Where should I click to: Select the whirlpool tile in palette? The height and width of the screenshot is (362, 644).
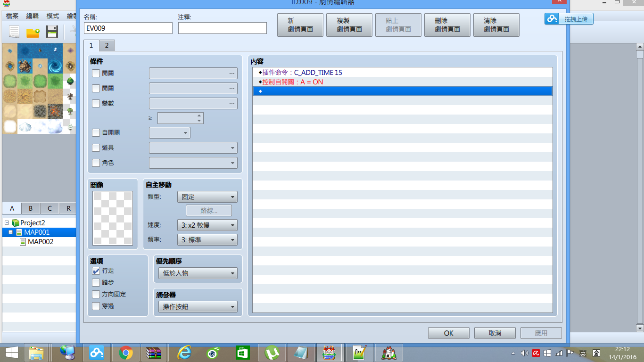(55, 66)
